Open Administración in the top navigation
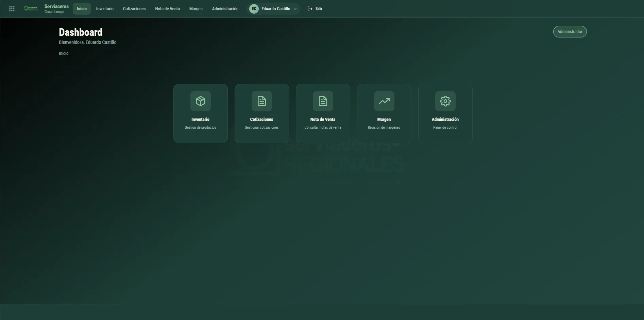 coord(225,9)
